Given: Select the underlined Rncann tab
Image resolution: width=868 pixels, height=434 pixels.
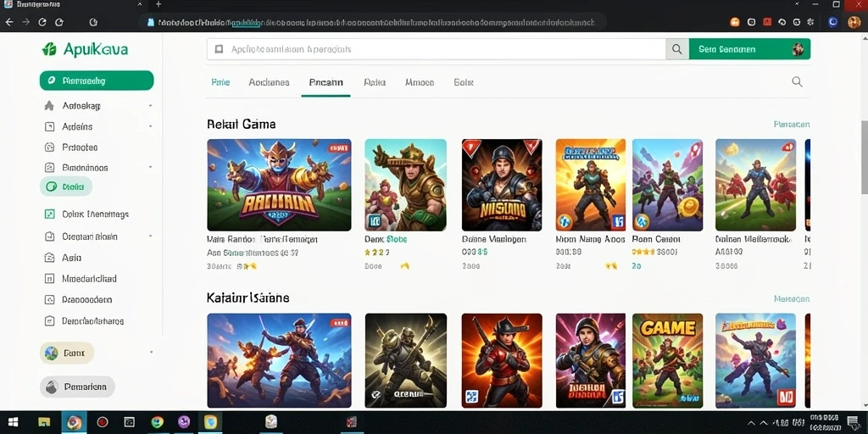Looking at the screenshot, I should [325, 82].
